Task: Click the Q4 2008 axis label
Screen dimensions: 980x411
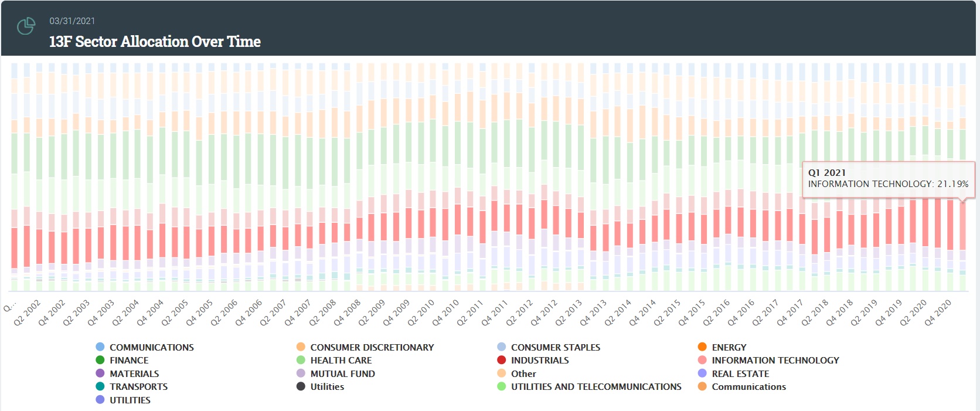Action: [347, 313]
